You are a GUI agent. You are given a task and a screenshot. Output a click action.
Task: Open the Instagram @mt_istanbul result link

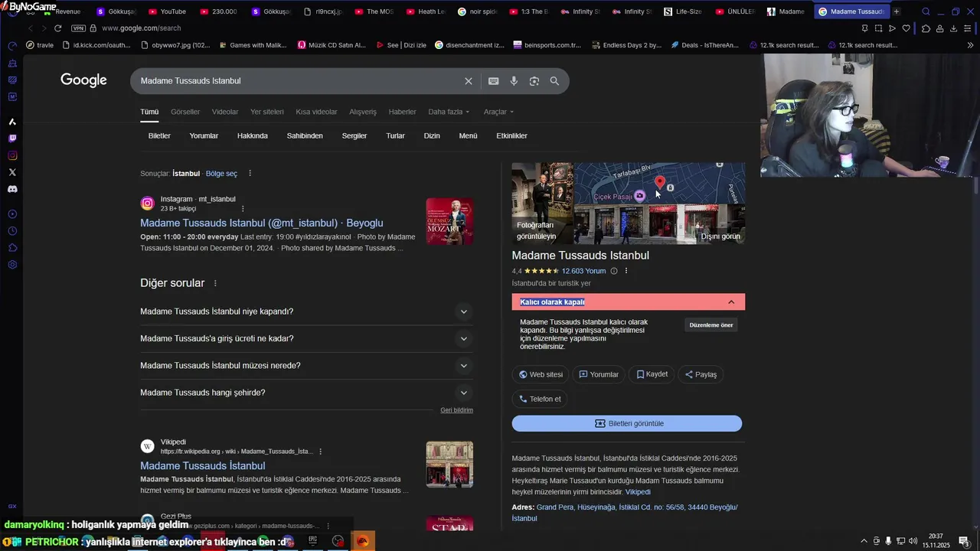click(262, 223)
